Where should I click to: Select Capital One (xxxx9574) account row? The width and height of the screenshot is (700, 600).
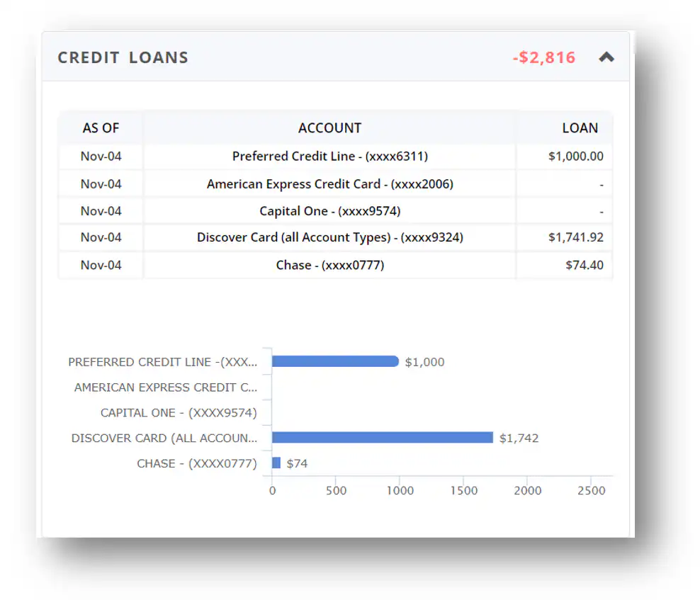329,211
